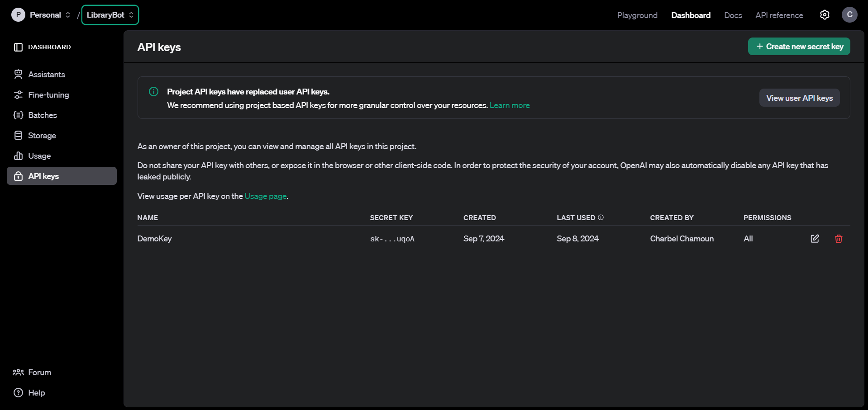868x410 pixels.
Task: Open the profile avatar menu
Action: (849, 14)
